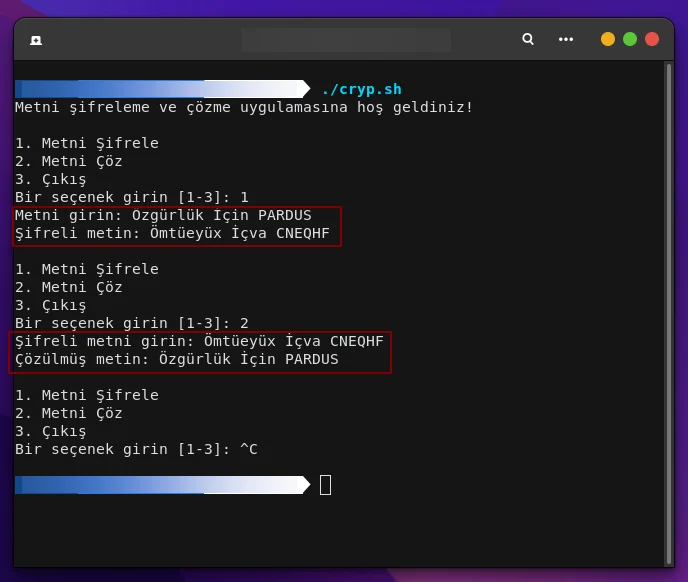Click the terminal vertical scrollbar
688x582 pixels.
click(669, 314)
